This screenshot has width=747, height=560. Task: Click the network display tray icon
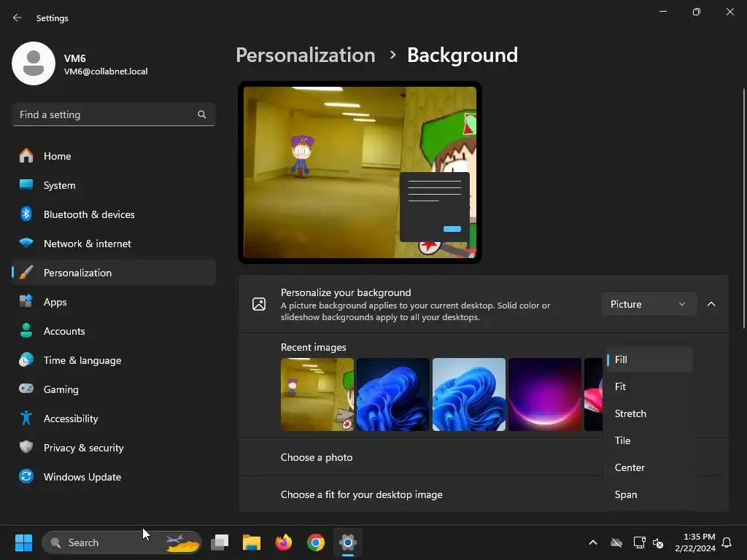point(639,542)
